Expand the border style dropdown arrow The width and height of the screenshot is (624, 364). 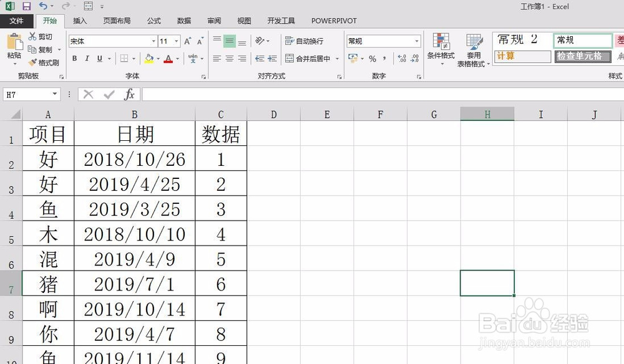pos(135,58)
